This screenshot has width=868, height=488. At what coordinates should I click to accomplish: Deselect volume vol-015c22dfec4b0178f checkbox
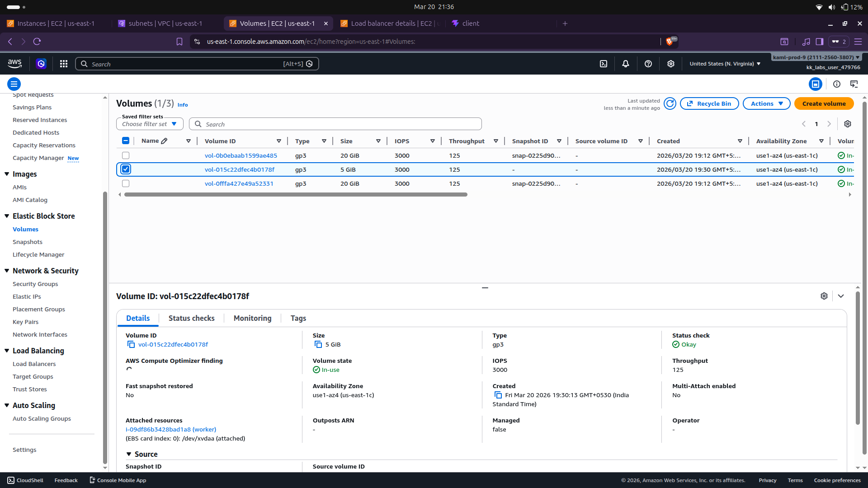126,169
